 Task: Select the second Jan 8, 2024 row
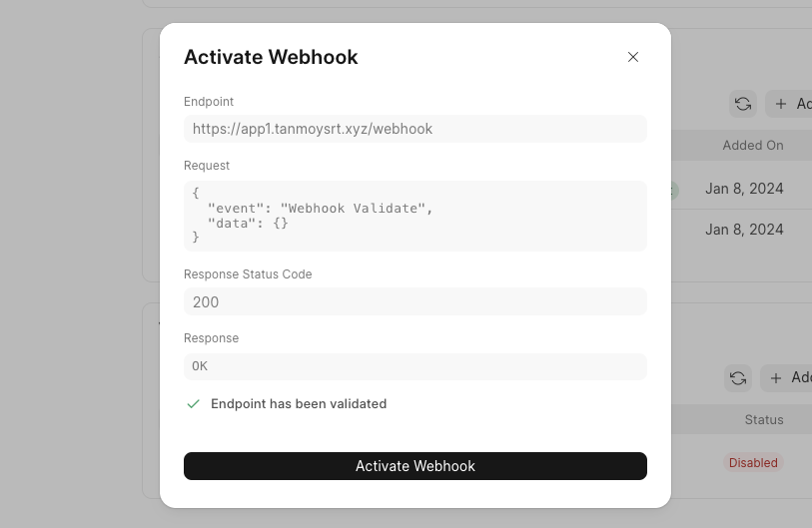[744, 230]
